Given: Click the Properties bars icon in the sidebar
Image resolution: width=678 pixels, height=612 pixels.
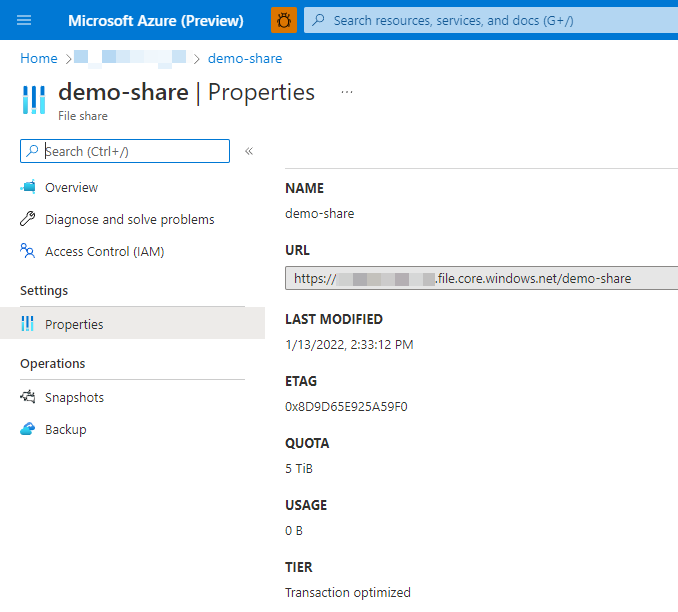Looking at the screenshot, I should click(28, 324).
